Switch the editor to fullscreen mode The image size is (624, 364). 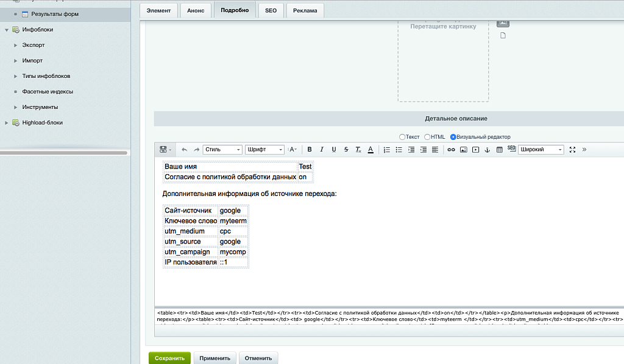[572, 150]
